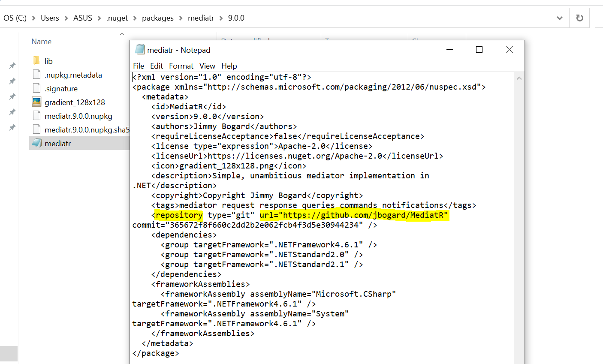Sort files by the Name column header

42,42
